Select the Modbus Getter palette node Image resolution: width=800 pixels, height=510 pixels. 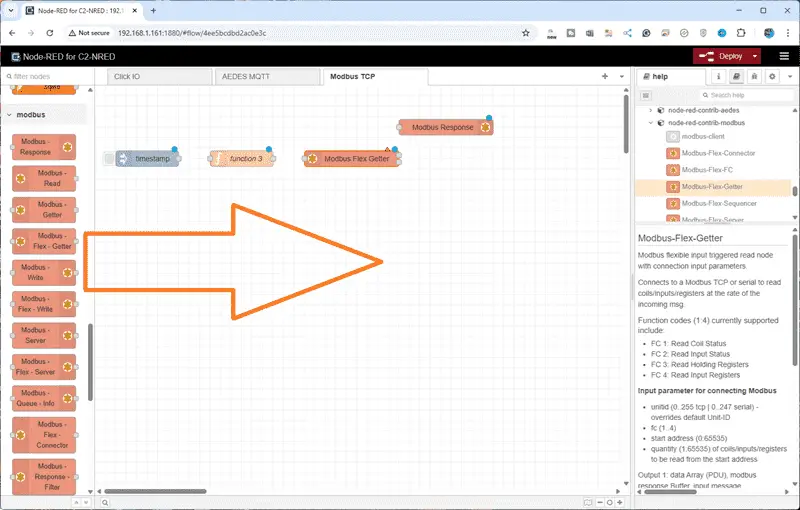pos(44,210)
